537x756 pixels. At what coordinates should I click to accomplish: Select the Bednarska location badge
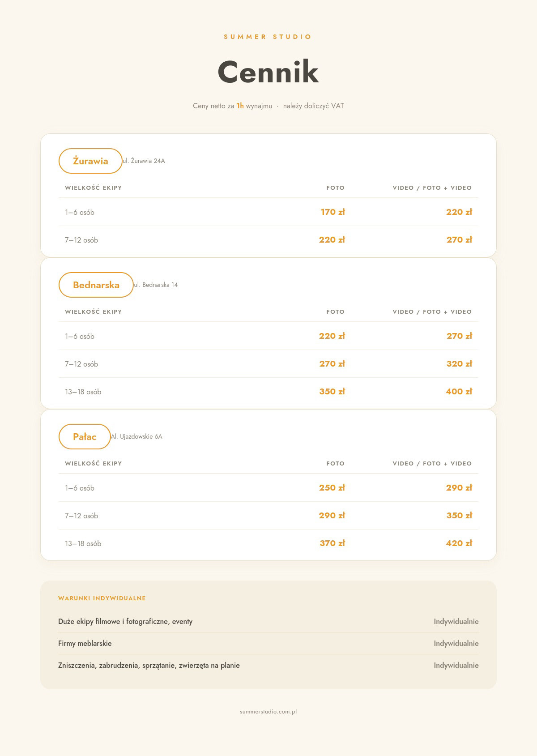(x=96, y=285)
